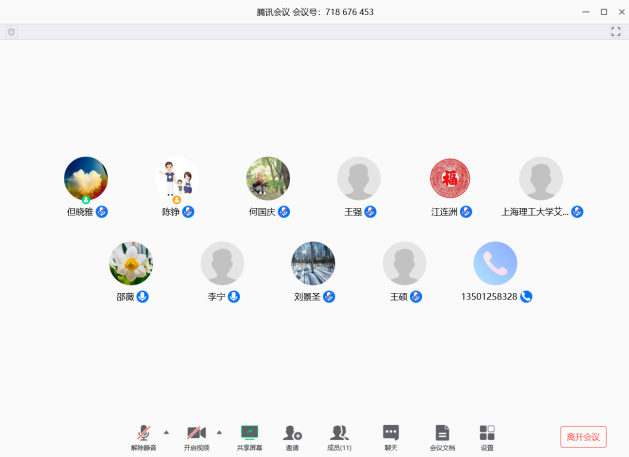Open the 成员(11) members list
Viewport: 629px width, 457px height.
(339, 434)
